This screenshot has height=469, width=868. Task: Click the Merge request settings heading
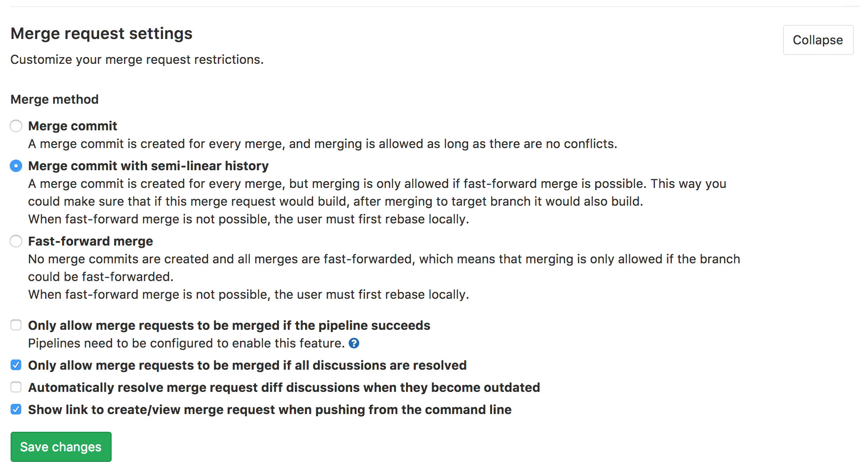point(101,34)
